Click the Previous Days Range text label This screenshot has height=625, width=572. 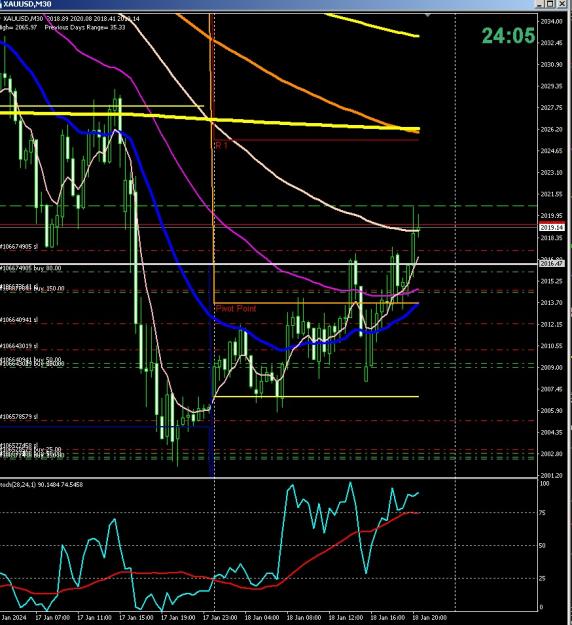tap(85, 28)
